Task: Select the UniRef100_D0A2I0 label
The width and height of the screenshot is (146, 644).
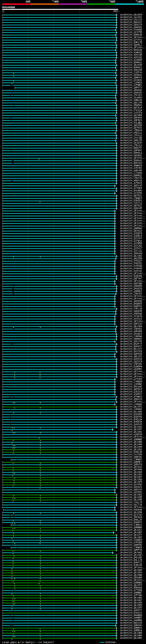Action: pyautogui.click(x=131, y=613)
